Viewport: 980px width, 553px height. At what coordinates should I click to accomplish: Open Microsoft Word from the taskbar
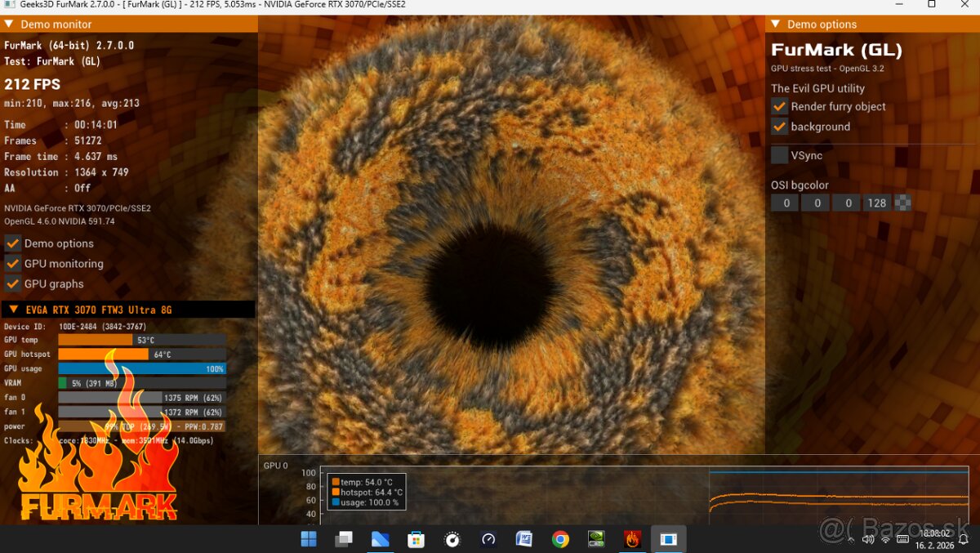pyautogui.click(x=524, y=539)
